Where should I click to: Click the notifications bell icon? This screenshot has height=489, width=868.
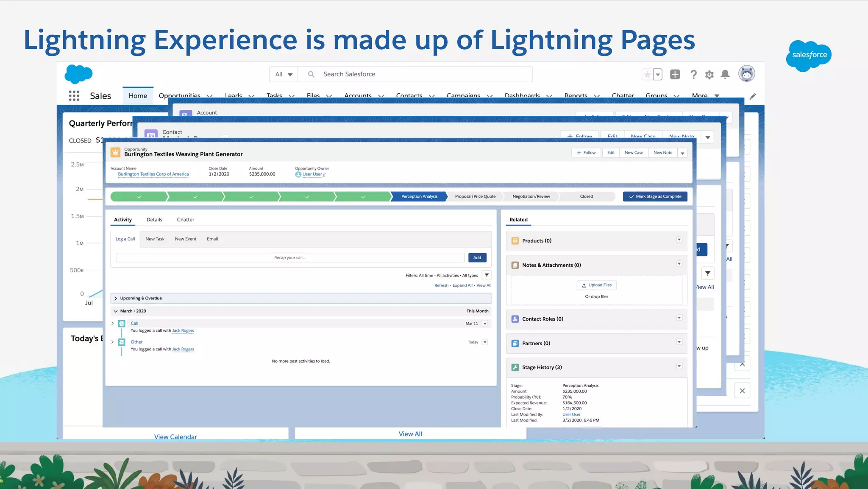[725, 75]
